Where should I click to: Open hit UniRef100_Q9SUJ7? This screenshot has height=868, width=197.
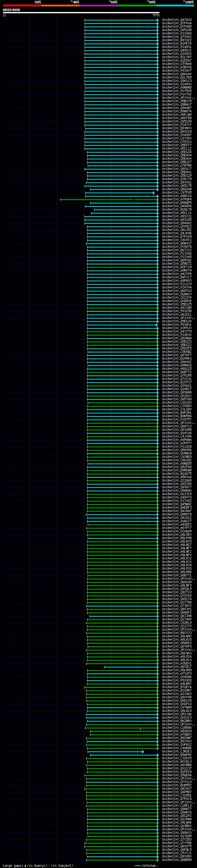click(176, 169)
